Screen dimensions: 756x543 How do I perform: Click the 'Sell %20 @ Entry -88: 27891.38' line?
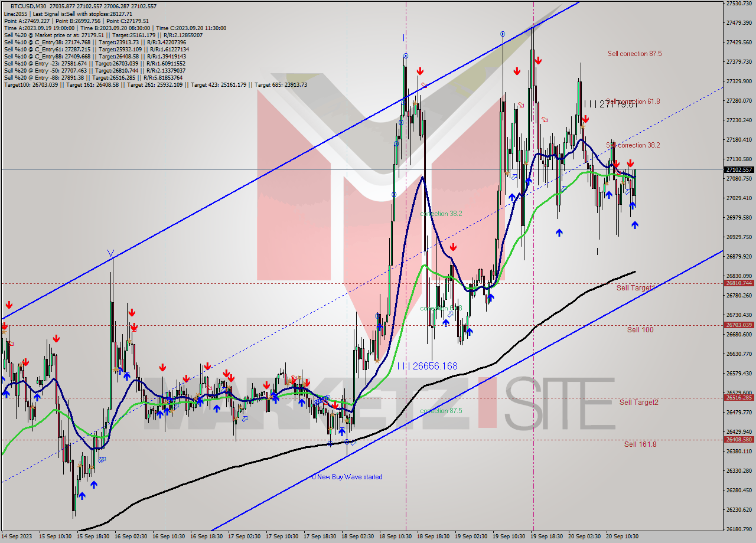[x=93, y=77]
